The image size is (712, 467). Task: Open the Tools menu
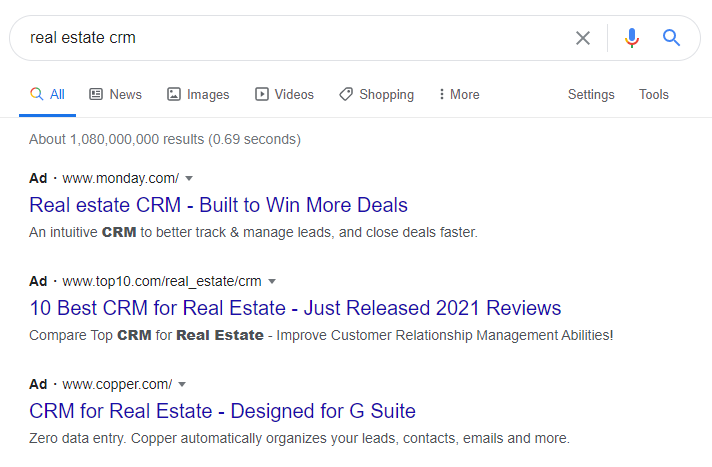654,94
